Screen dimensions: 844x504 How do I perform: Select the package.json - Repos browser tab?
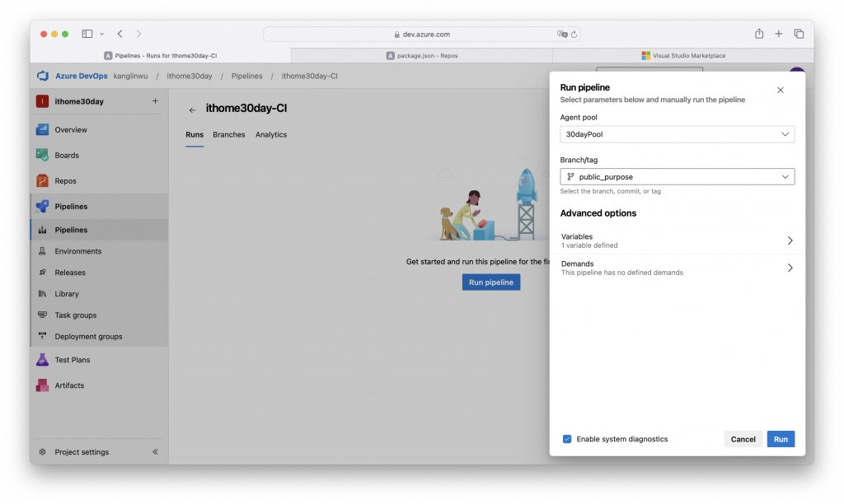point(422,55)
